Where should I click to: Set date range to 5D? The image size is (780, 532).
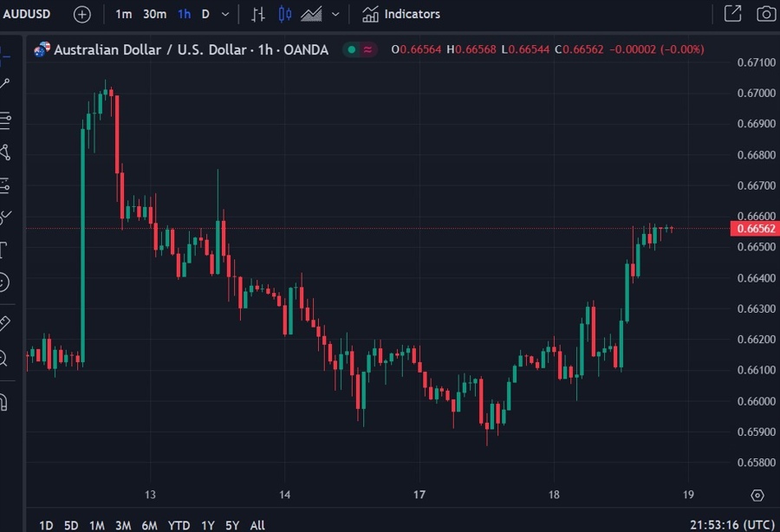pyautogui.click(x=71, y=526)
